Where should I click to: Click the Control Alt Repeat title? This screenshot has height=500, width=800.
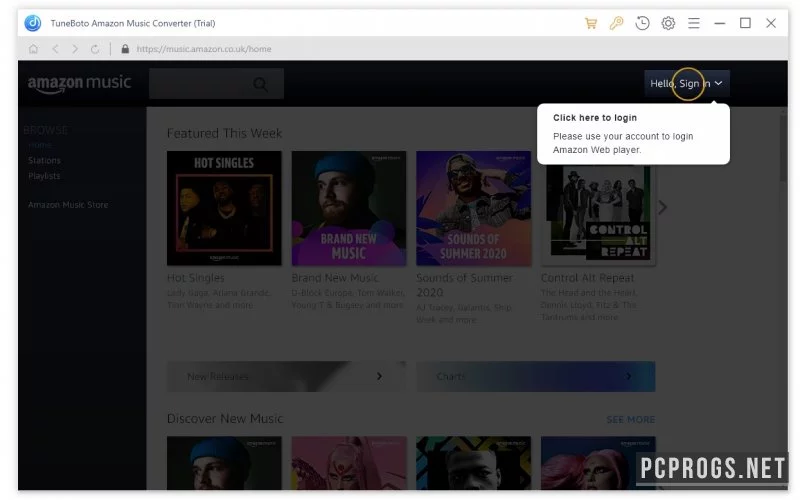[587, 278]
